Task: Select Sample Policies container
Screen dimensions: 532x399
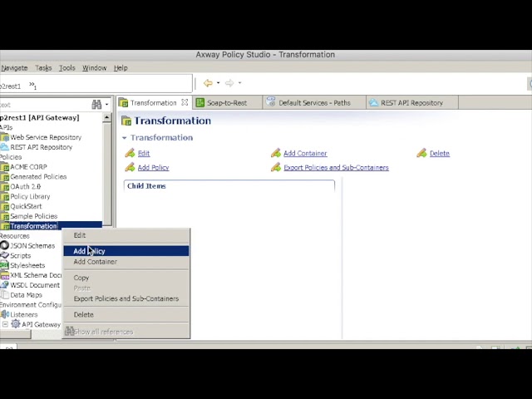Action: [33, 216]
